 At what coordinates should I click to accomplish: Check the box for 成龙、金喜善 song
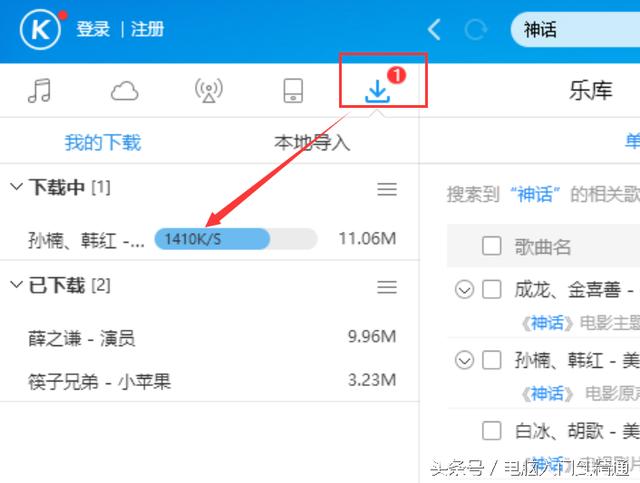point(492,290)
